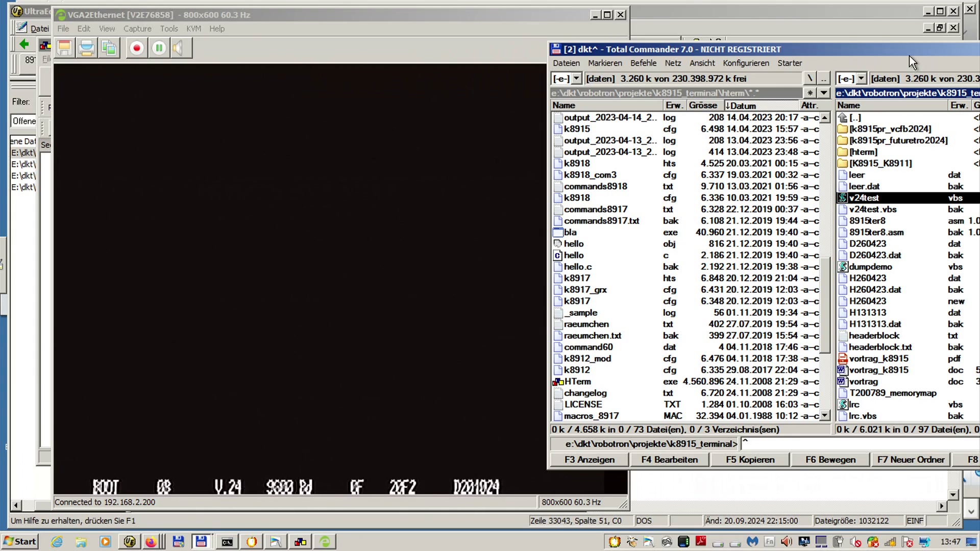
Task: Launch media player icon in taskbar
Action: click(x=105, y=541)
